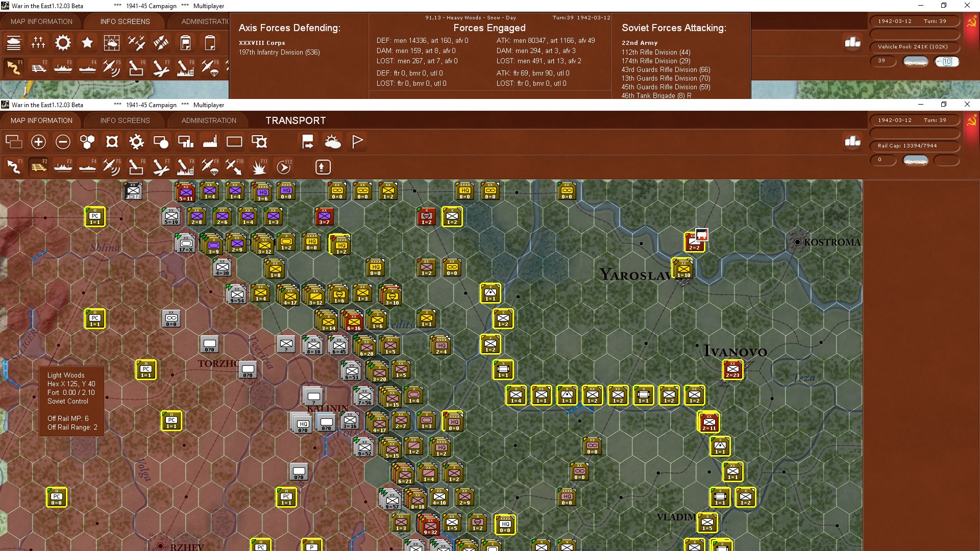Open reinforcements arrows icon in Info Screens

[161, 43]
